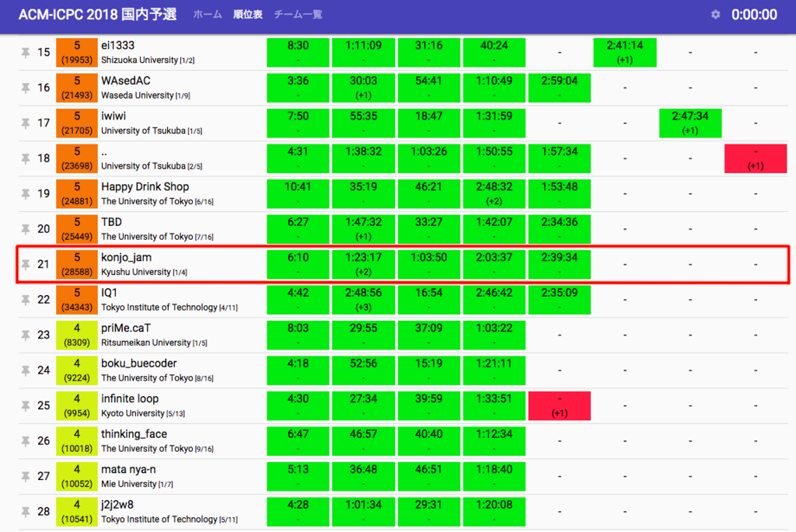This screenshot has width=796, height=532.
Task: Pin team iwiwi row
Action: point(26,123)
